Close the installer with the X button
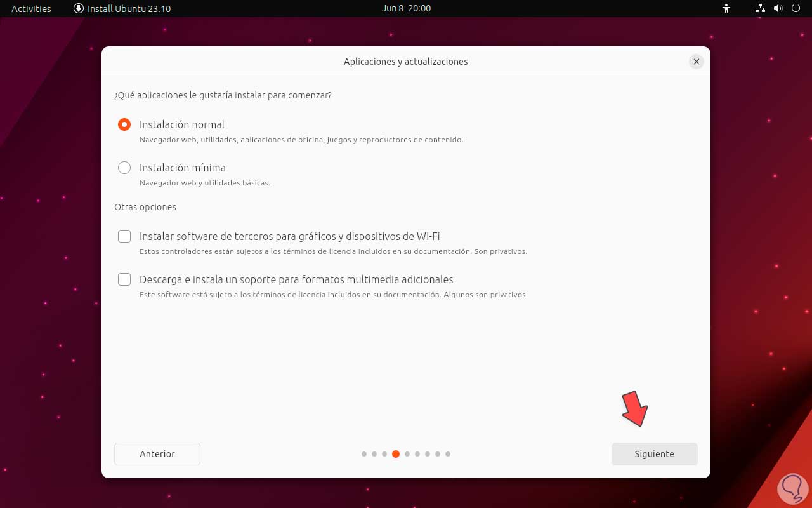The width and height of the screenshot is (812, 508). pyautogui.click(x=697, y=62)
